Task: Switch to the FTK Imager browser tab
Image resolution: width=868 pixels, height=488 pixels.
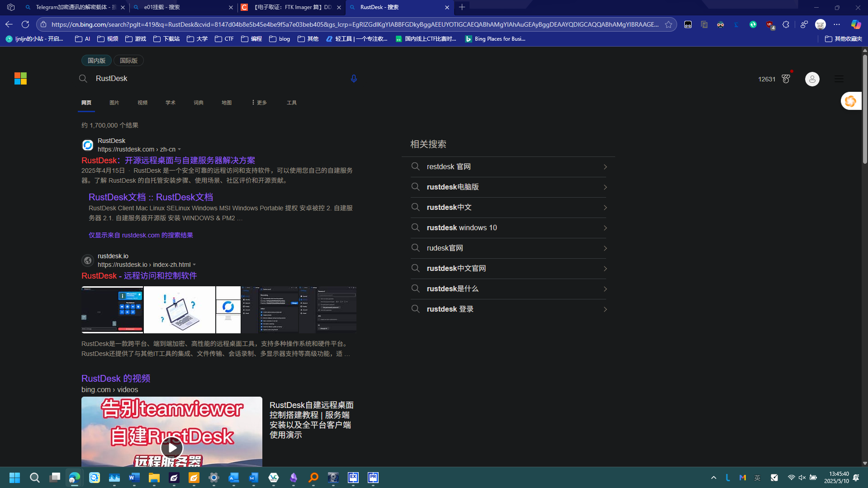Action: (291, 7)
